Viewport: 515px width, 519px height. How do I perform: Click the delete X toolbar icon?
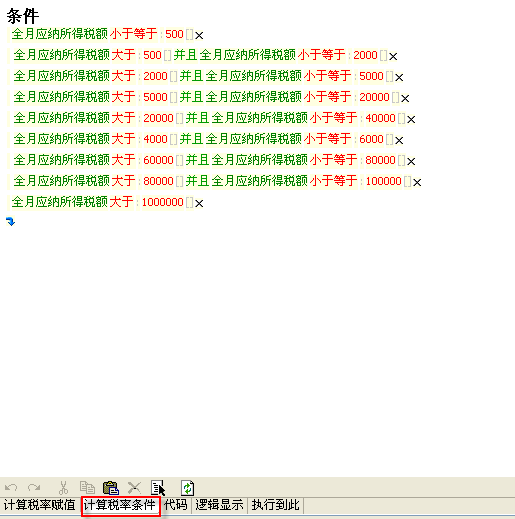click(134, 488)
